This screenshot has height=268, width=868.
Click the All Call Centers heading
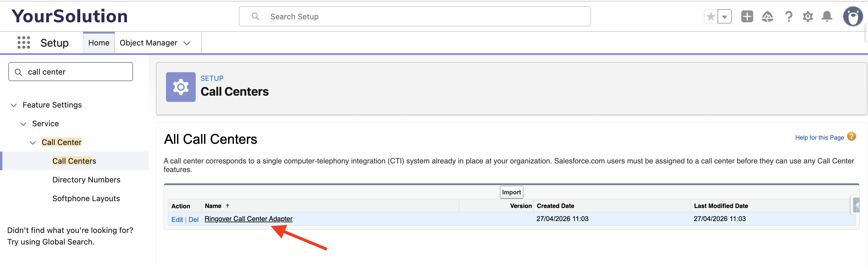(x=210, y=139)
